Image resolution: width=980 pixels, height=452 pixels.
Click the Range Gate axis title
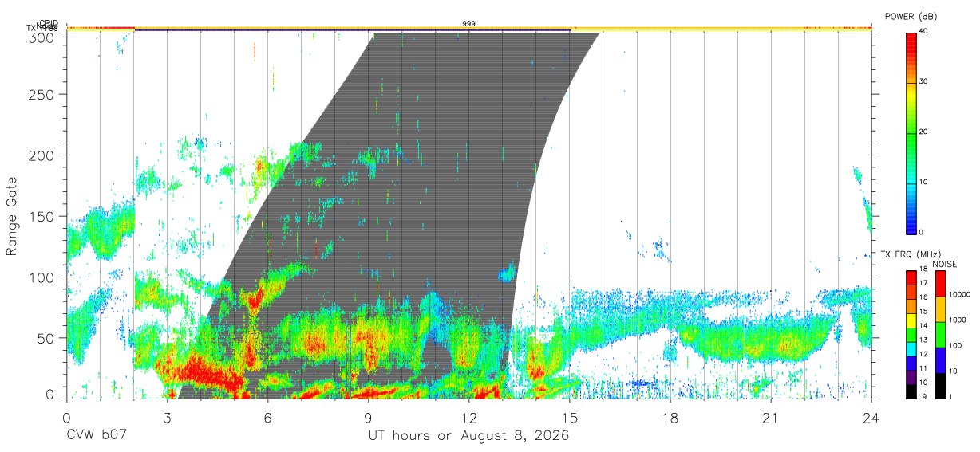click(12, 217)
